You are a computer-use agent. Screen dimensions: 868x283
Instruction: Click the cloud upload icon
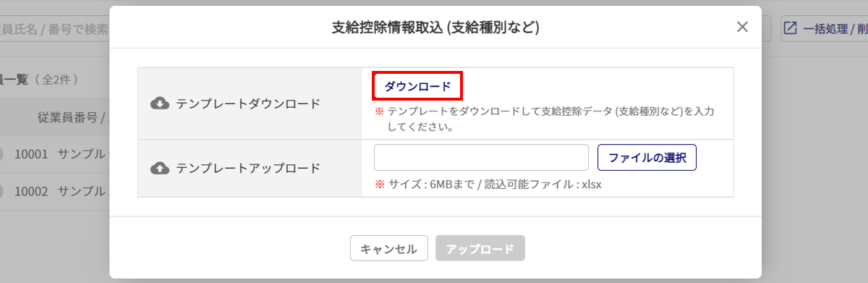click(160, 168)
